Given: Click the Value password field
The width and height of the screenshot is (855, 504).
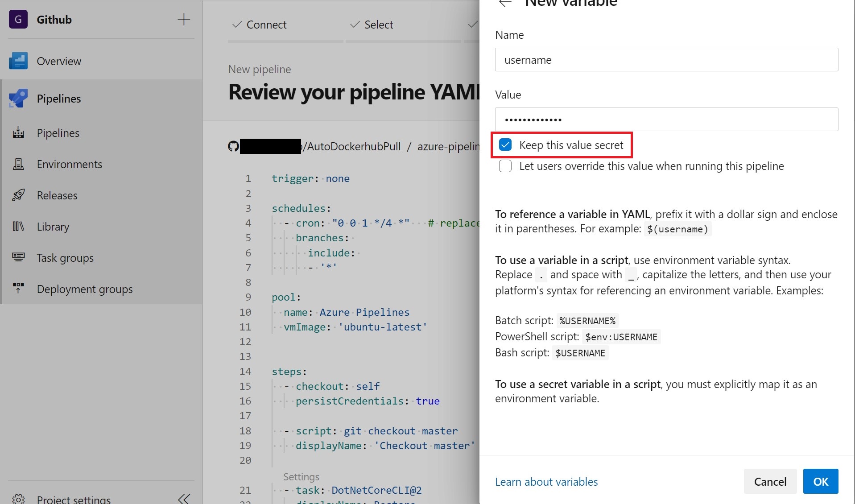Looking at the screenshot, I should tap(666, 120).
